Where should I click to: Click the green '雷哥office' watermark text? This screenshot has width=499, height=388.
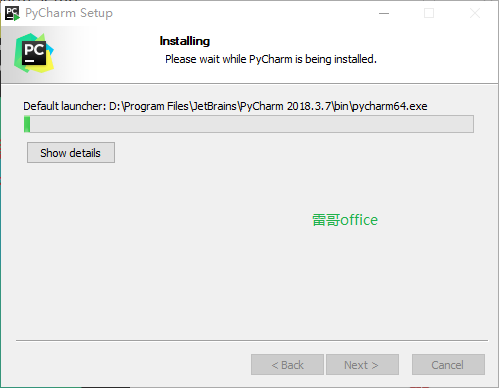(x=345, y=220)
